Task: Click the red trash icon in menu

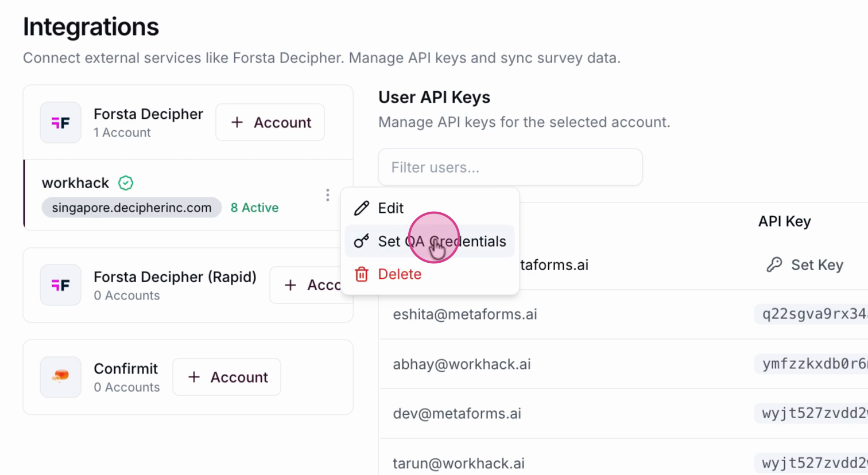Action: [361, 275]
